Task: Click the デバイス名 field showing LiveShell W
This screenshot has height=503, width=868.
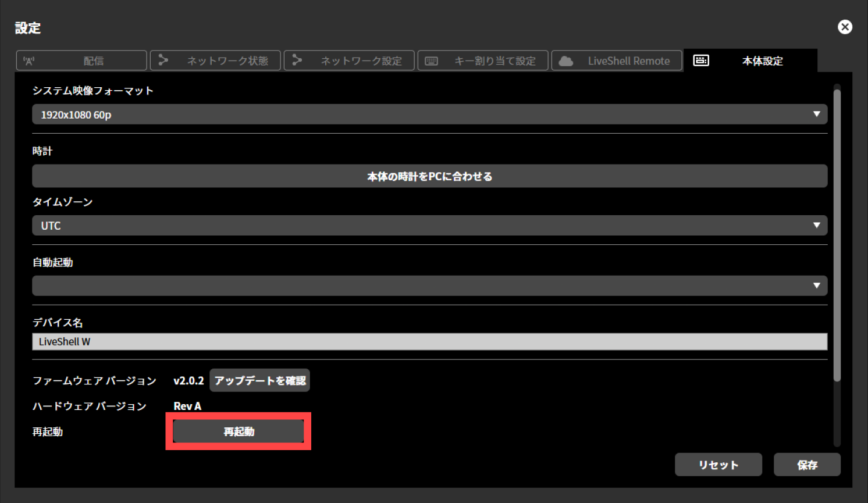Action: point(429,341)
